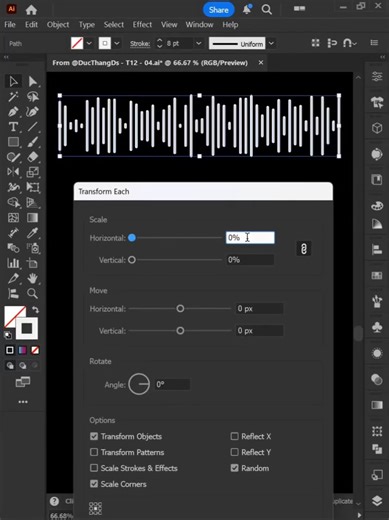Select the Type tool
Viewport: 389px width, 520px height.
click(13, 127)
